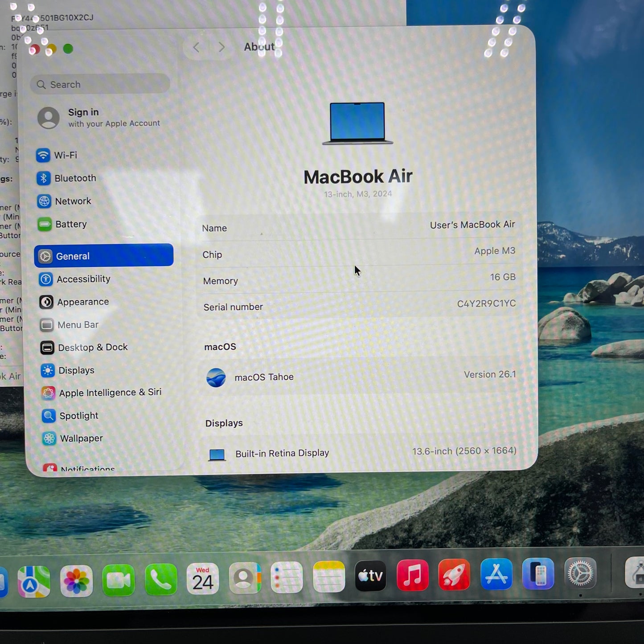Select Network in the sidebar
644x644 pixels.
pos(73,201)
